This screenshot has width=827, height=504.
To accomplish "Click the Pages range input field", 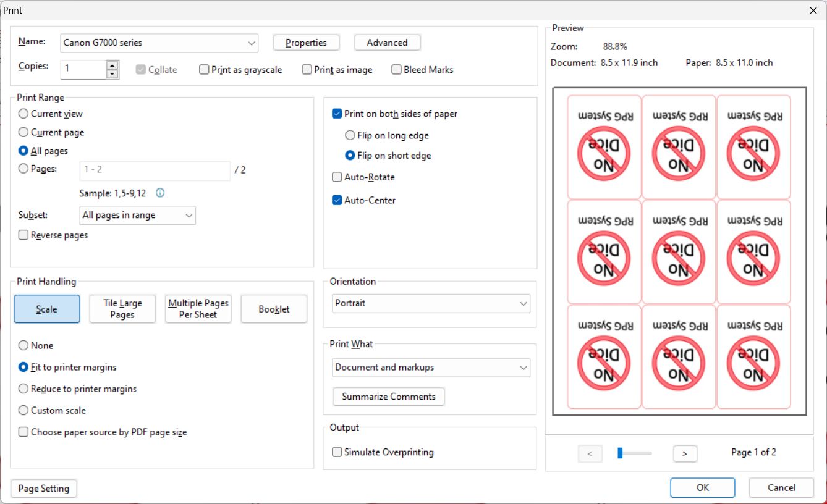I will [155, 170].
